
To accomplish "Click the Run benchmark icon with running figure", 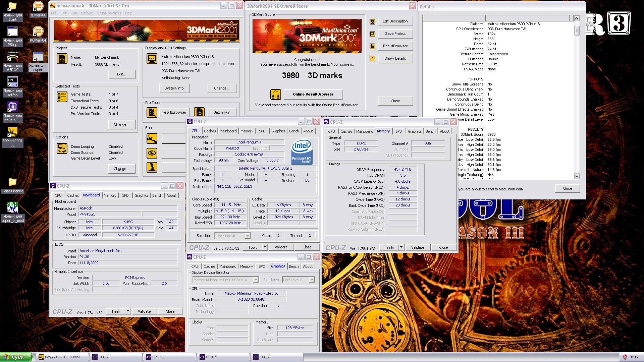I will [152, 138].
